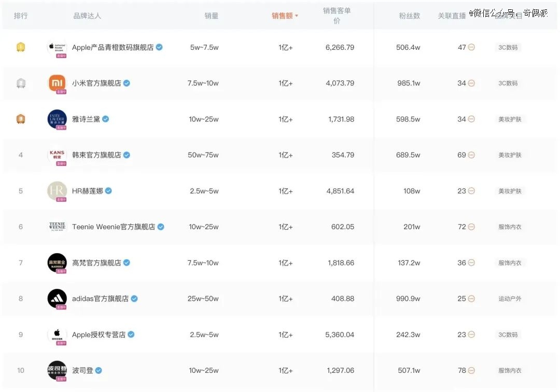560x392 pixels.
Task: Open 小米官方旗舰店 brand link
Action: (96, 83)
